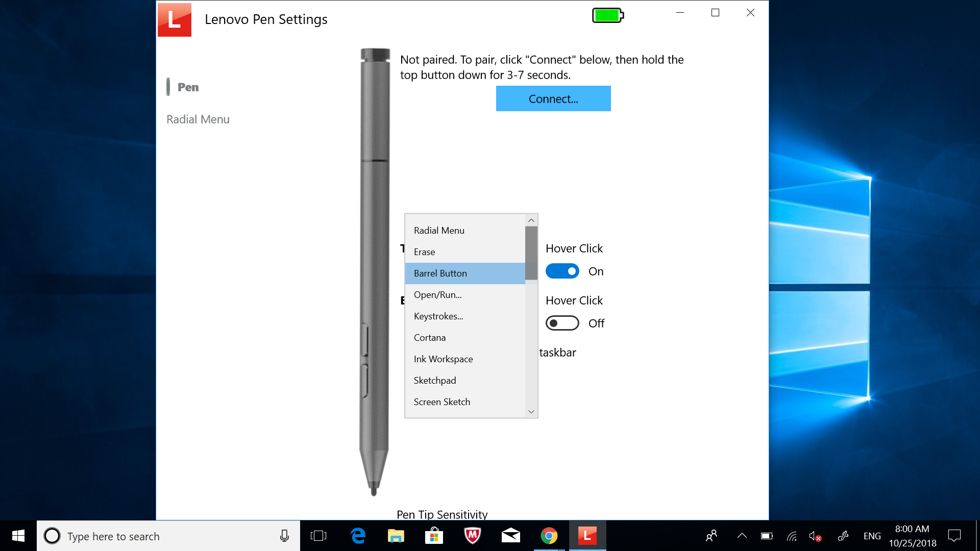The height and width of the screenshot is (551, 980).
Task: Click the Connect... button
Action: point(553,98)
